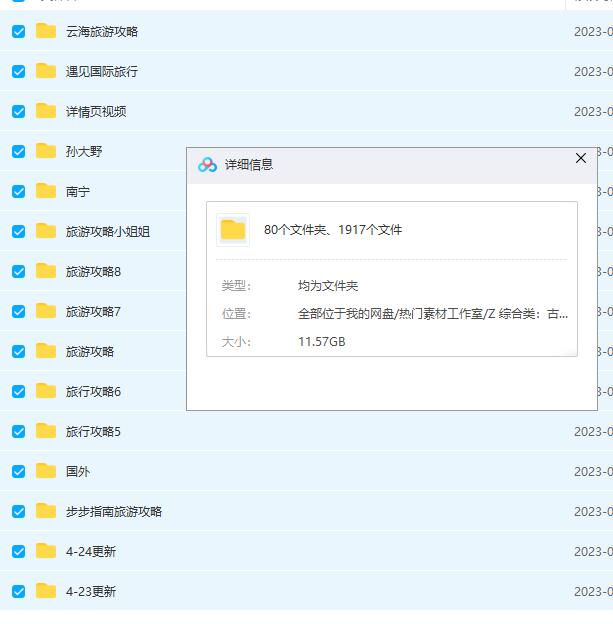613x624 pixels.
Task: Uncheck the 南宁 folder checkbox
Action: point(18,191)
